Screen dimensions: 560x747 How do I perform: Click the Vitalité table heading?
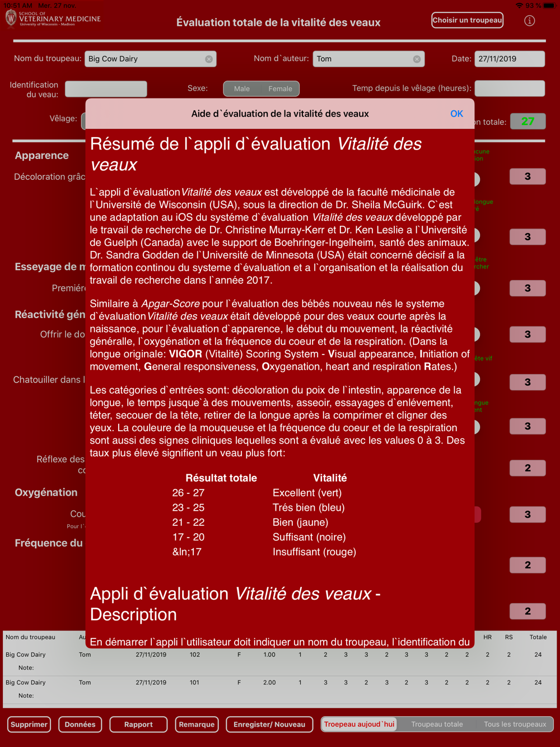point(330,478)
